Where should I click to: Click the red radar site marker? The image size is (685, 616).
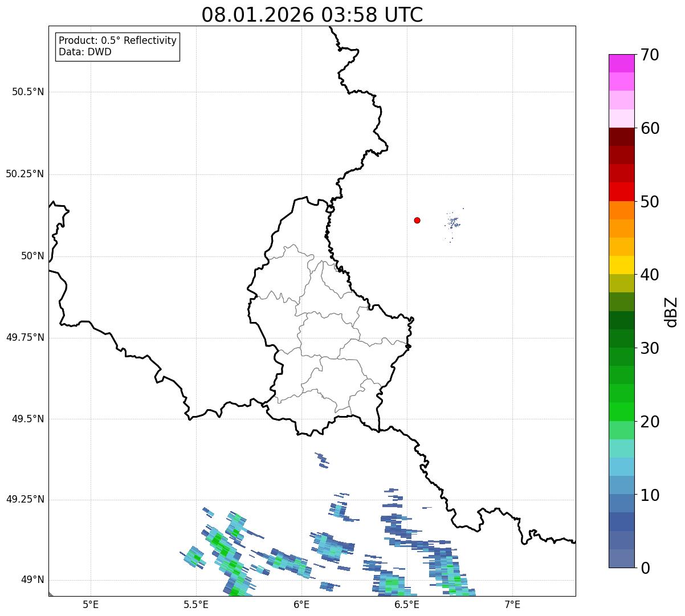[x=417, y=220]
